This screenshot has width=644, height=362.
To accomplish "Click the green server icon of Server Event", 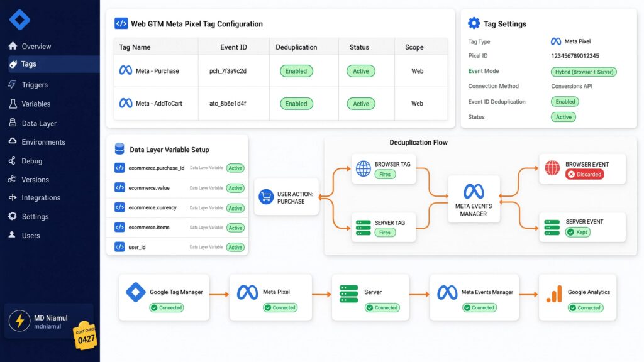I will click(552, 228).
